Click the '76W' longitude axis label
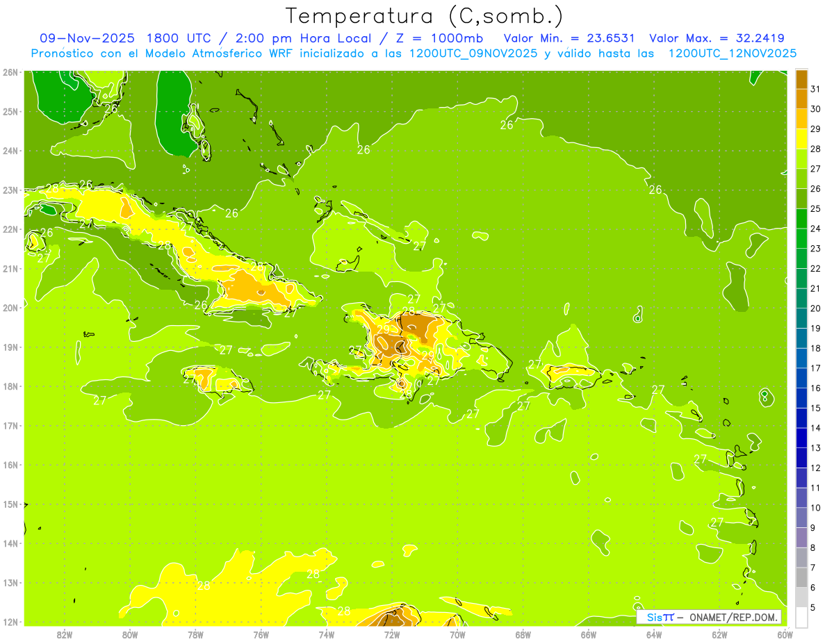 pyautogui.click(x=261, y=634)
